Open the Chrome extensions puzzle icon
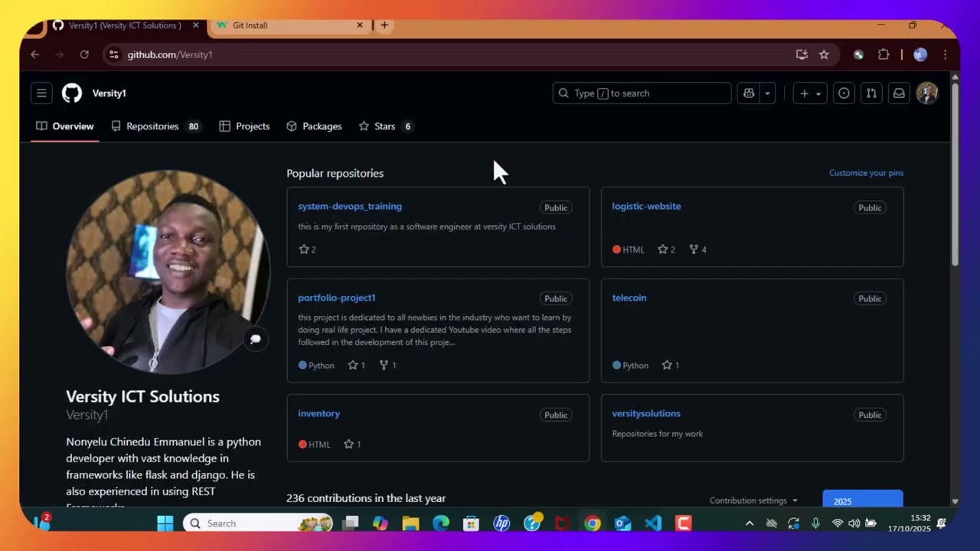 (x=884, y=54)
